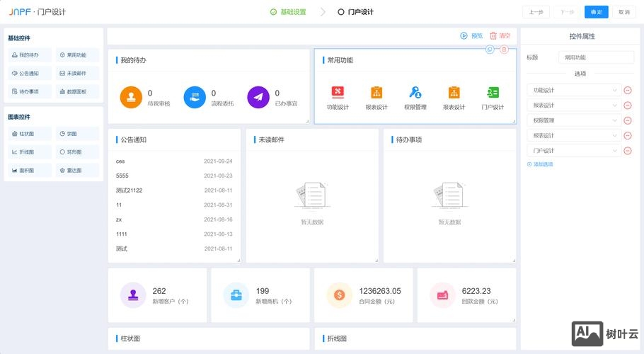
Task: Remove the 功能设计 option row
Action: tap(628, 91)
